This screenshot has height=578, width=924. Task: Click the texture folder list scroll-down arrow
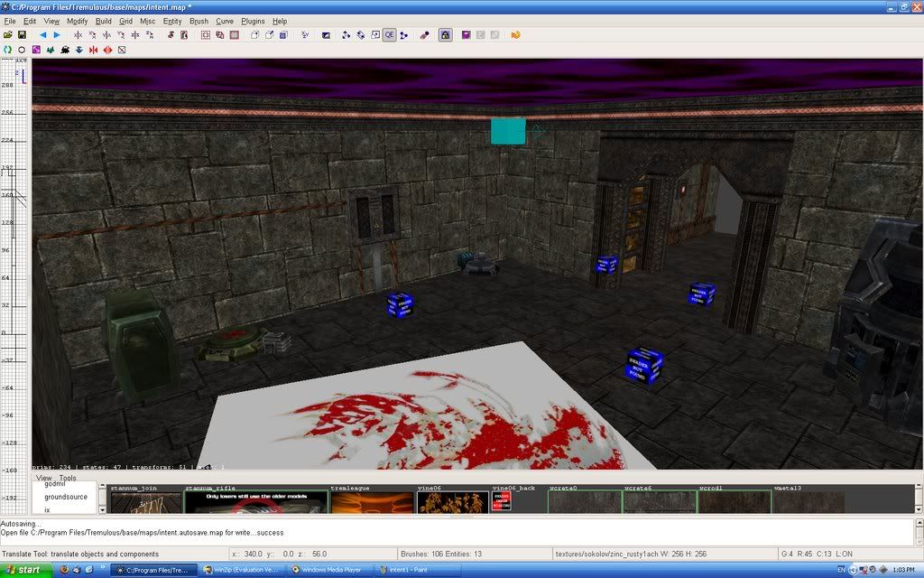tap(102, 509)
